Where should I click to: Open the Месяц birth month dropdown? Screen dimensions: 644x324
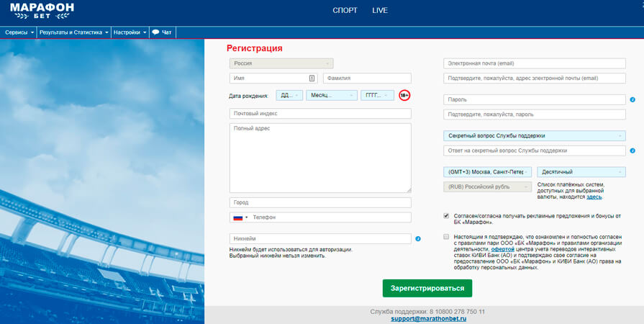[332, 95]
